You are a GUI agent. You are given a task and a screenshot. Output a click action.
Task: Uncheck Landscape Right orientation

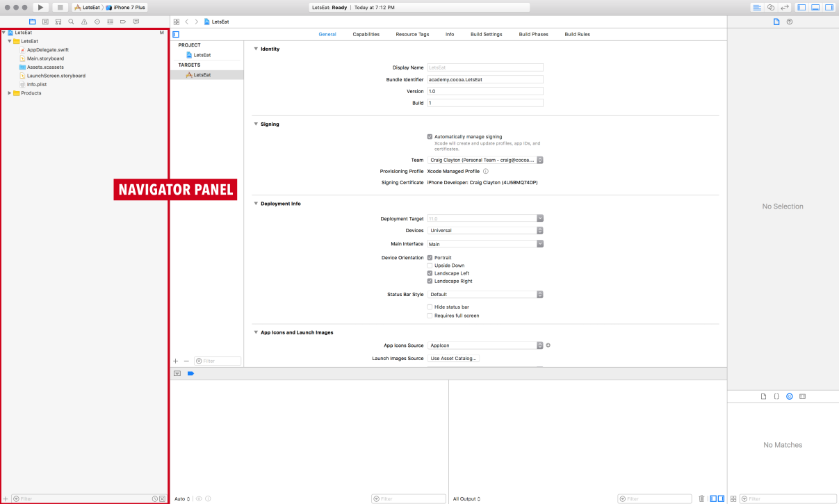[430, 281]
